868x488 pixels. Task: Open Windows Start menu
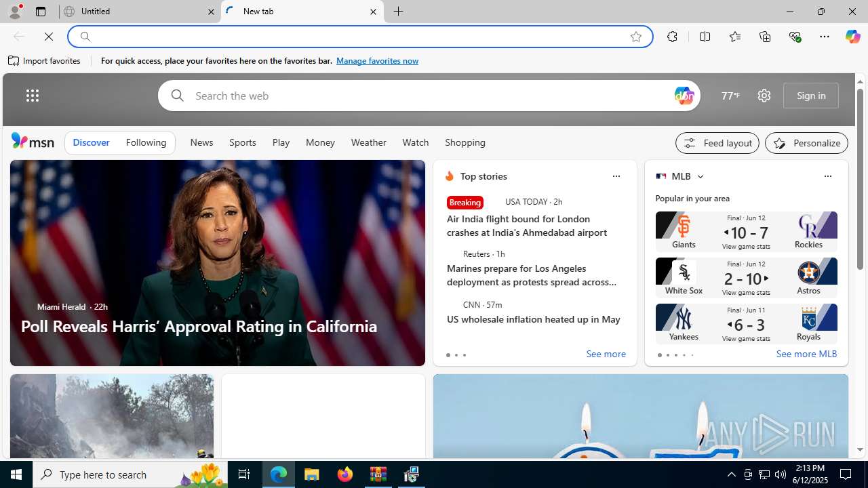16,474
